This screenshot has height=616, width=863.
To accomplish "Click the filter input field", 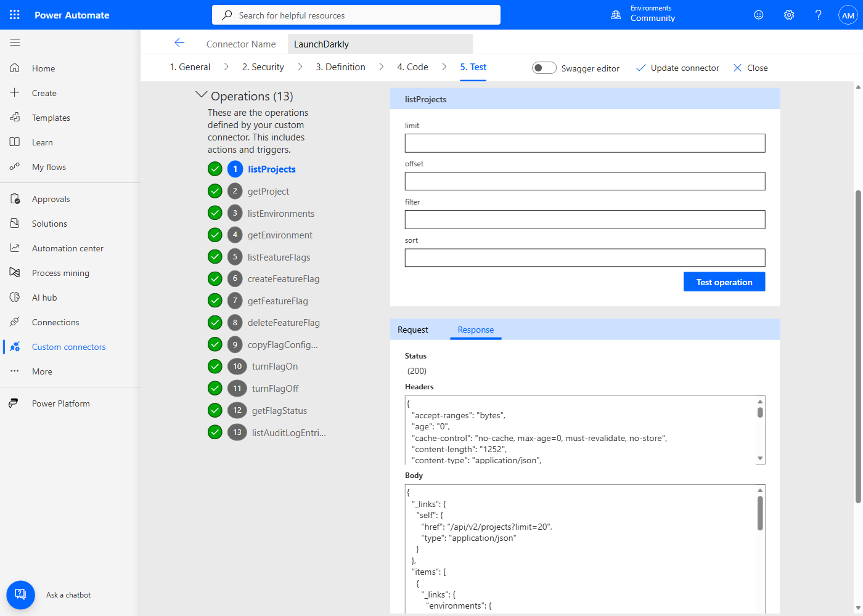I will [585, 219].
